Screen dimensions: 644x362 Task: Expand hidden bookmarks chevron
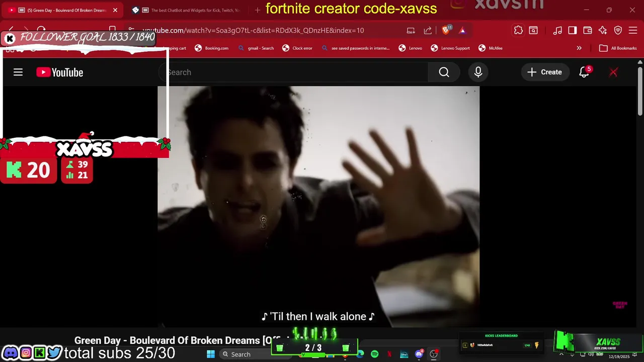pyautogui.click(x=579, y=48)
